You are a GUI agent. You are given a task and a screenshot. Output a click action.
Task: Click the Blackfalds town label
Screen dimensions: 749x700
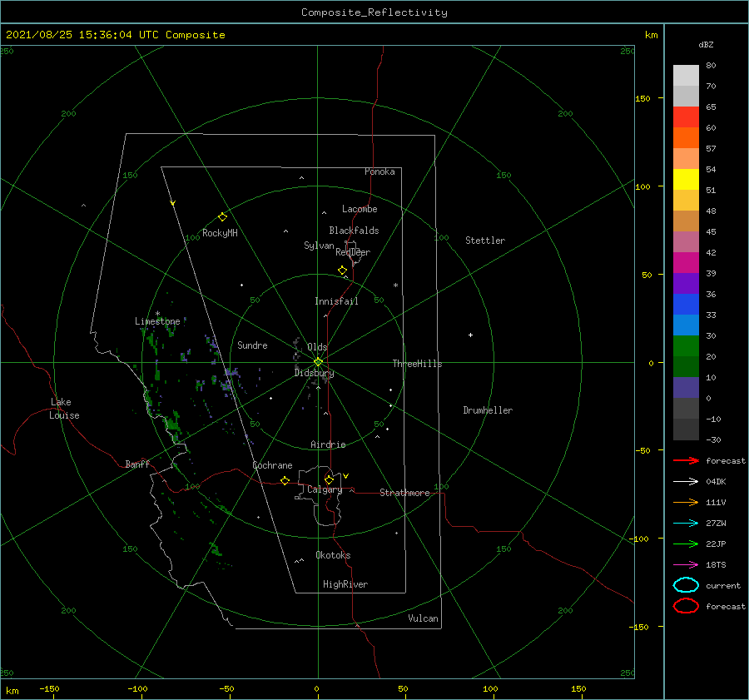tap(354, 231)
